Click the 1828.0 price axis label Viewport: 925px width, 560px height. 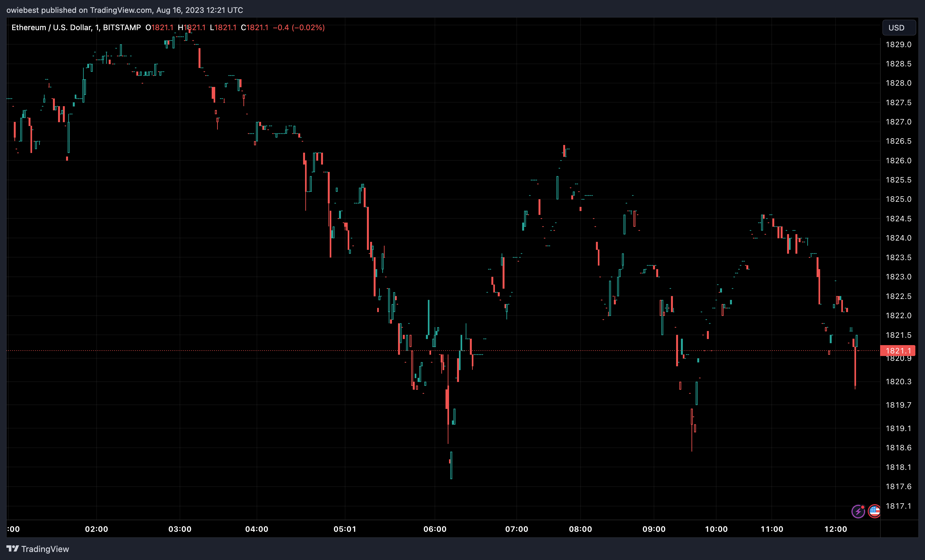[898, 83]
